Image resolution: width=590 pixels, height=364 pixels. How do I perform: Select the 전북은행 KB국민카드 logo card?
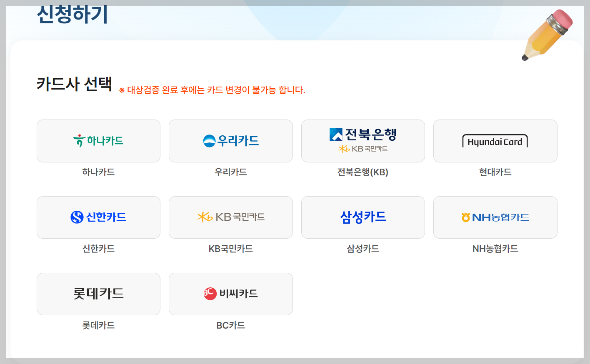tap(363, 141)
